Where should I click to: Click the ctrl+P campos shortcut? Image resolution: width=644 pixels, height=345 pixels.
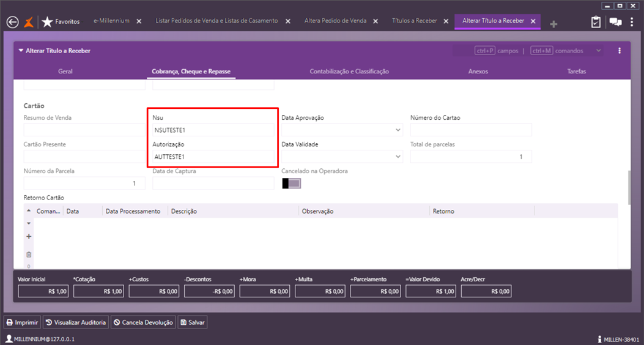[x=496, y=51]
